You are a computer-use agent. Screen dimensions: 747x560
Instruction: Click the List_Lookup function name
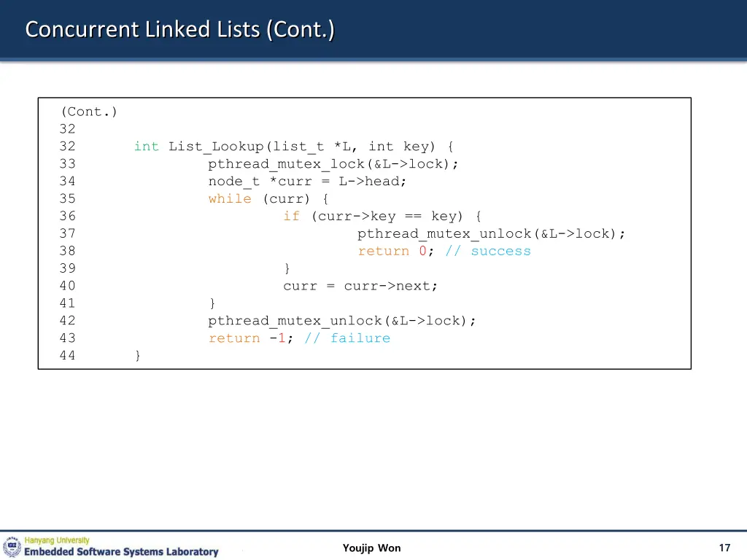coord(216,147)
